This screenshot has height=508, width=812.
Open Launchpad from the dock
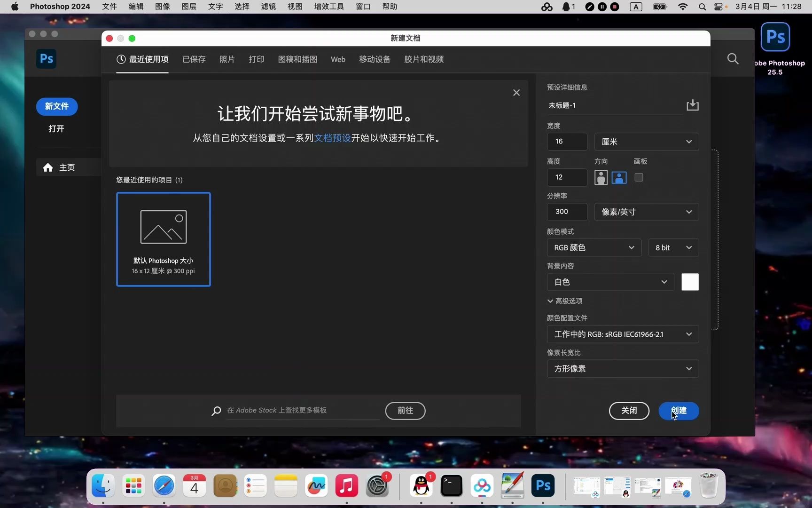coord(133,485)
